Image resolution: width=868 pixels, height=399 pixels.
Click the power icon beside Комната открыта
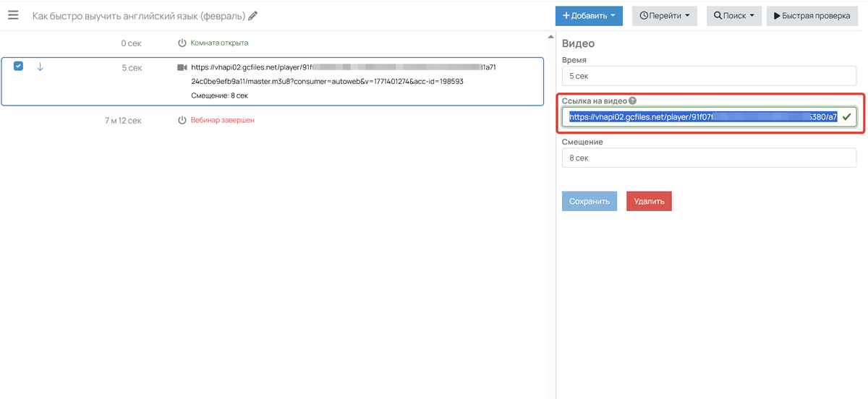click(182, 43)
